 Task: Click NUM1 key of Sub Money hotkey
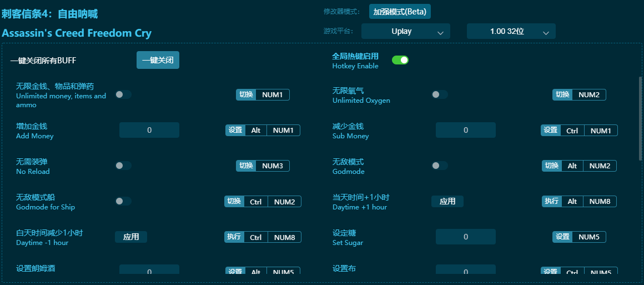click(601, 131)
